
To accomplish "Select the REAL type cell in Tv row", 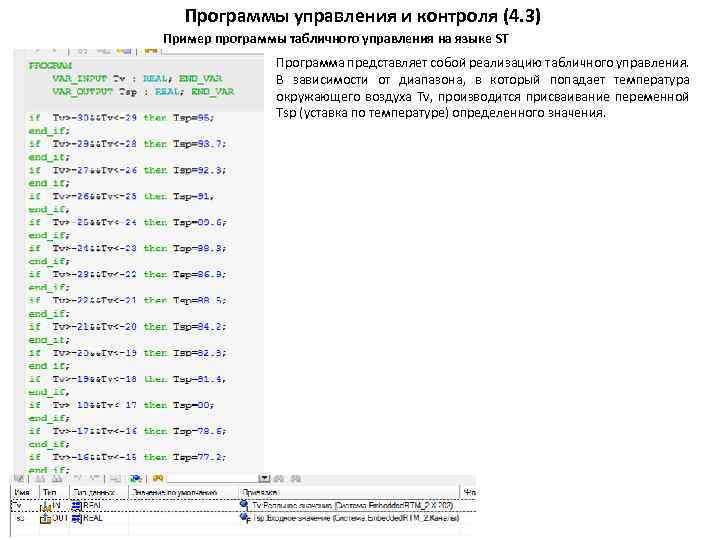I will point(100,506).
